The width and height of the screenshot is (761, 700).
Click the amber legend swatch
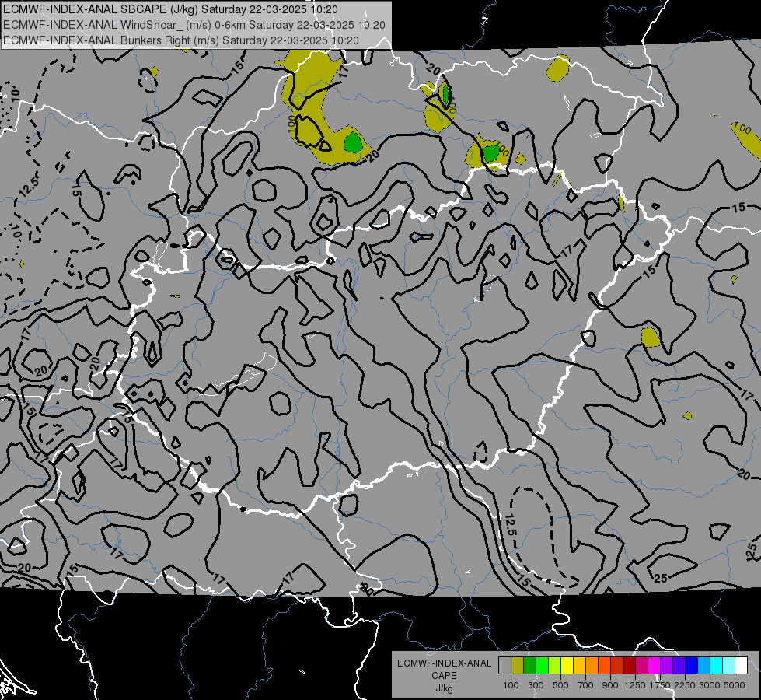point(579,666)
